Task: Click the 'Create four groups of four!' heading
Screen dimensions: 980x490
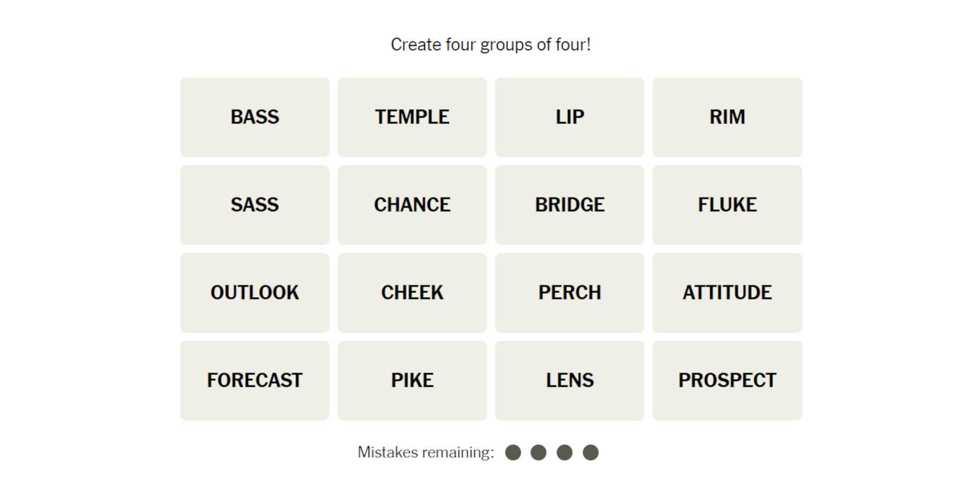Action: tap(491, 45)
